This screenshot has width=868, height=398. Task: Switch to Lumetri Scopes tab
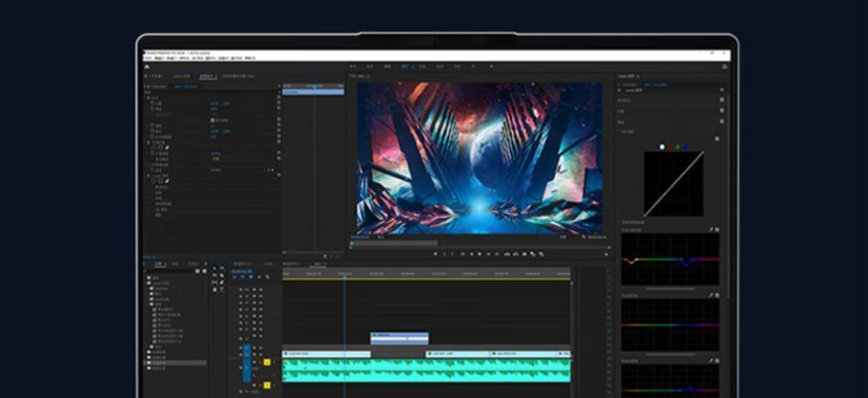click(181, 76)
